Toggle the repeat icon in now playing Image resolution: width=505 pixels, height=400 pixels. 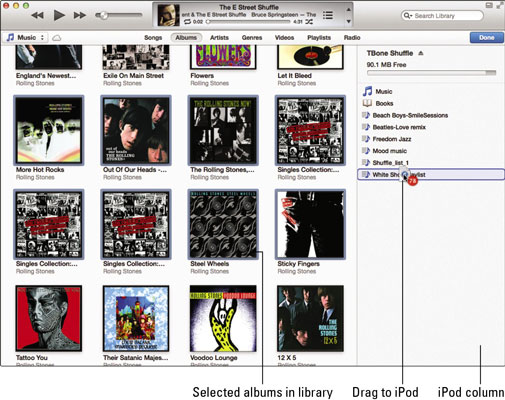pyautogui.click(x=187, y=22)
